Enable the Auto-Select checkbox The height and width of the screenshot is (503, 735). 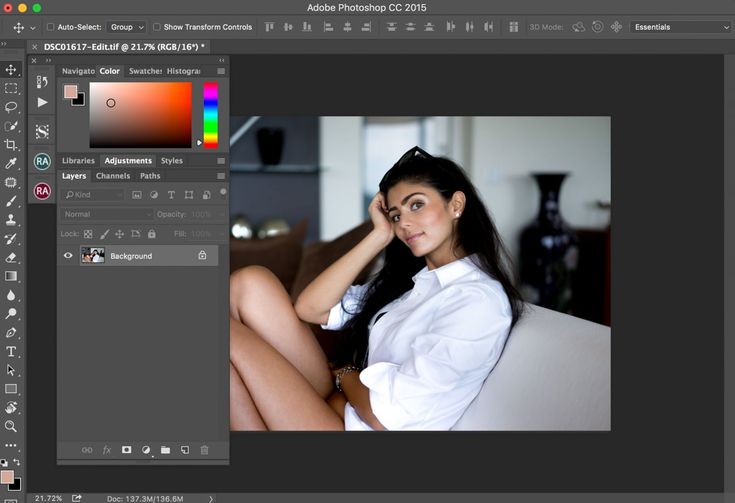tap(50, 27)
